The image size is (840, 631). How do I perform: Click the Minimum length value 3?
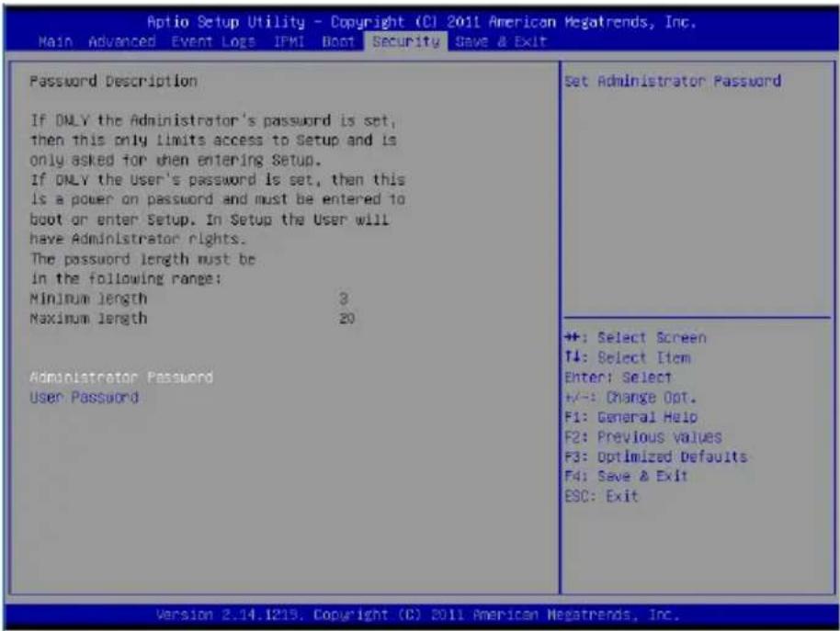click(x=344, y=299)
